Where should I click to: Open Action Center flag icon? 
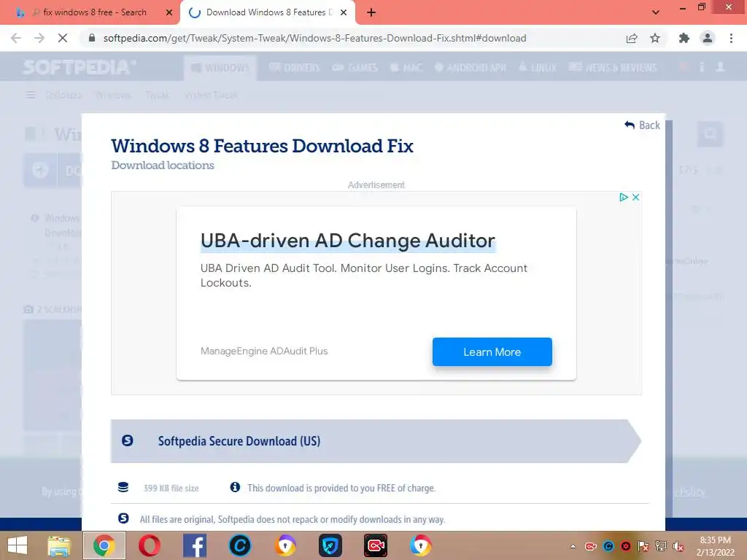coord(643,546)
